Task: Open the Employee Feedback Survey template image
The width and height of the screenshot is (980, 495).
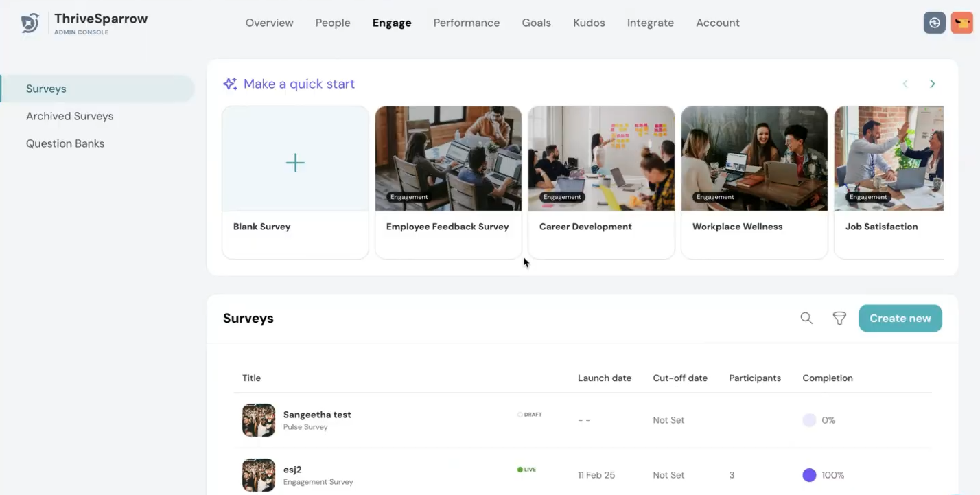Action: click(448, 159)
